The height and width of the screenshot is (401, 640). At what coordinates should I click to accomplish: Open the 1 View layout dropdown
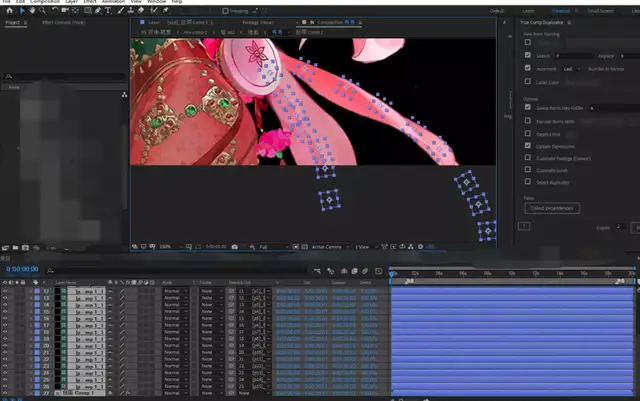coord(365,247)
